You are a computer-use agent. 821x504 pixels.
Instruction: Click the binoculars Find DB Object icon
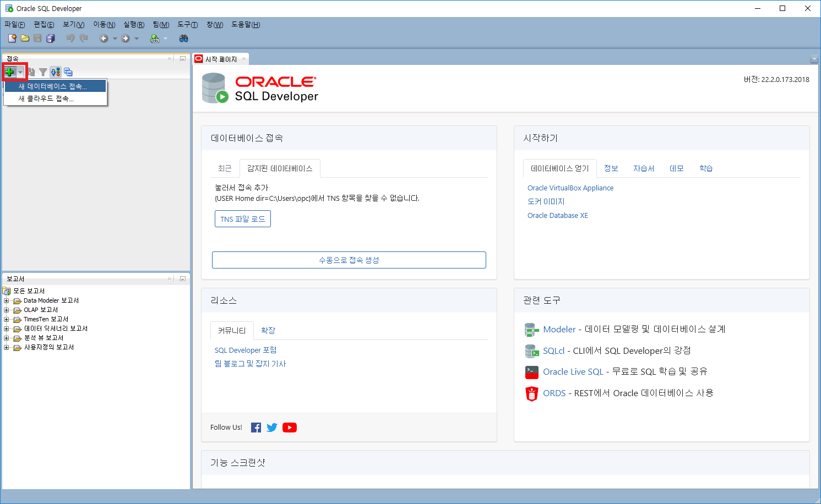(x=184, y=38)
